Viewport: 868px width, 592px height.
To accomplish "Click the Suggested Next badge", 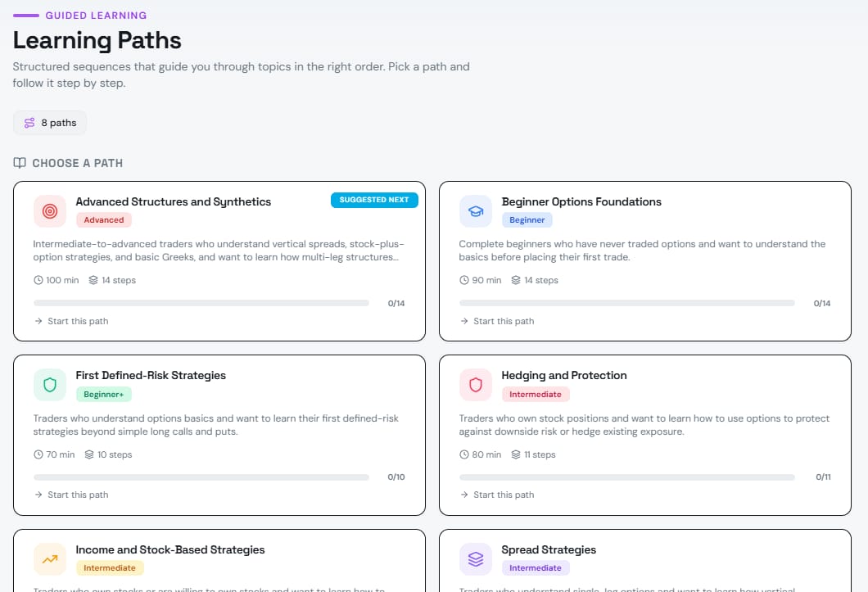I will click(x=374, y=201).
